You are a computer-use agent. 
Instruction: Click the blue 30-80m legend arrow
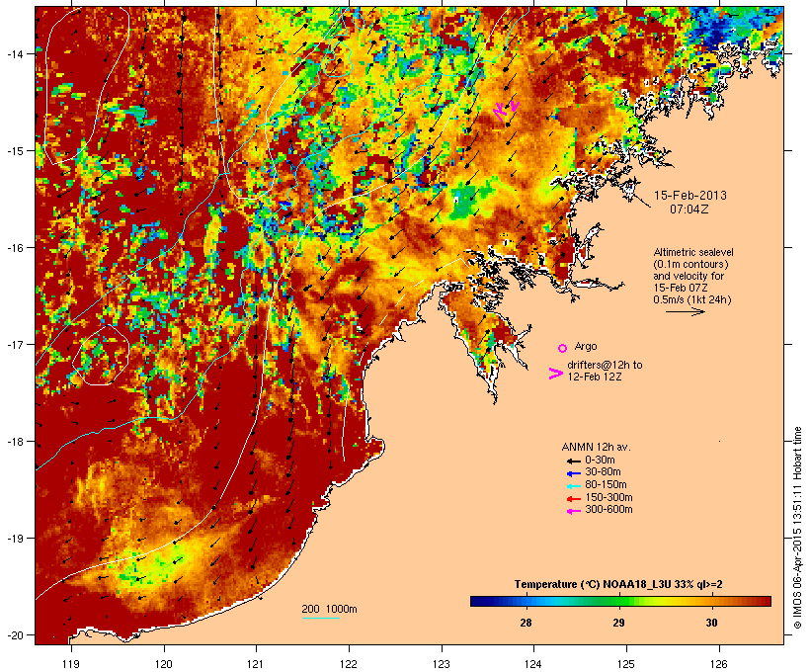(573, 473)
